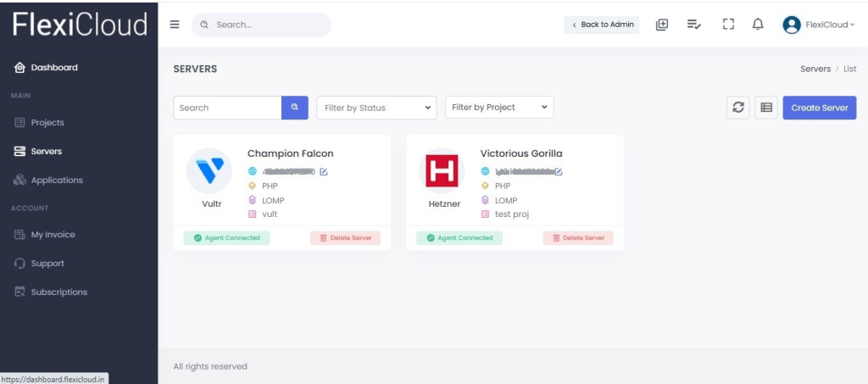Edit Champion Falcon IP address icon

tap(324, 172)
